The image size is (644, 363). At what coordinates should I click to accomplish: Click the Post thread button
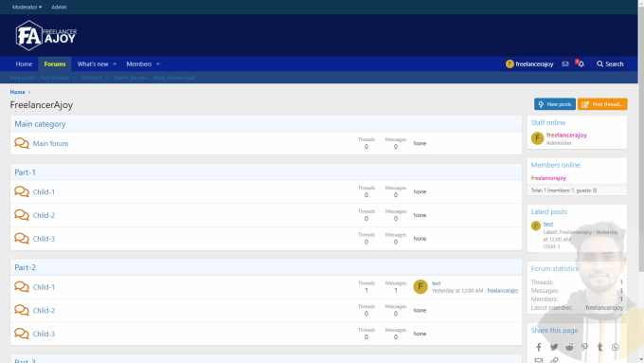tap(602, 104)
